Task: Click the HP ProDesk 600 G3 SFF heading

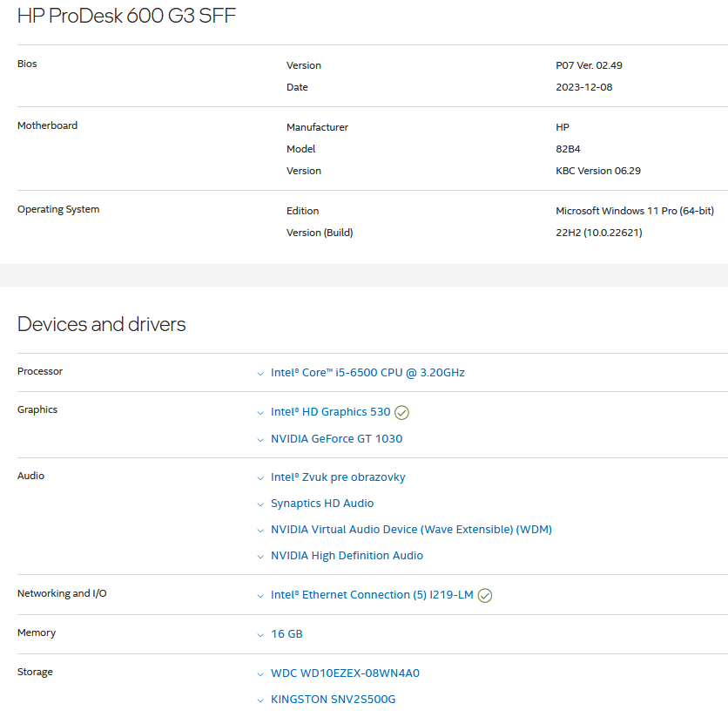Action: pyautogui.click(x=125, y=16)
